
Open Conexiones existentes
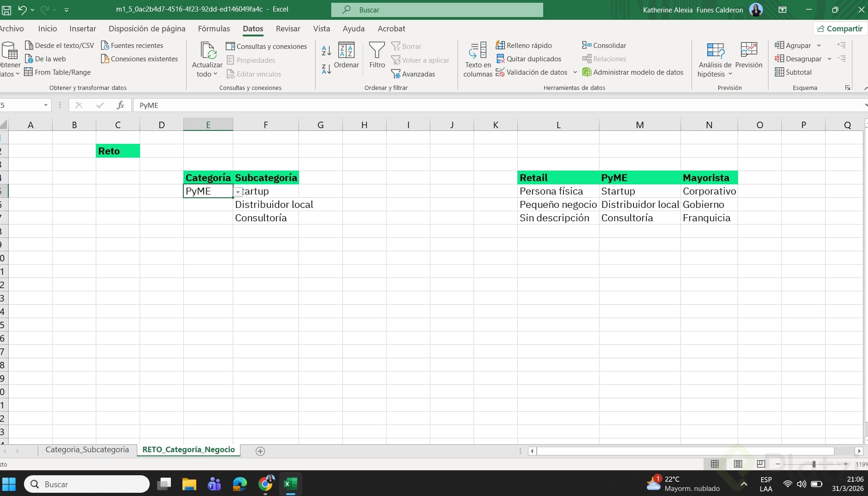click(139, 59)
